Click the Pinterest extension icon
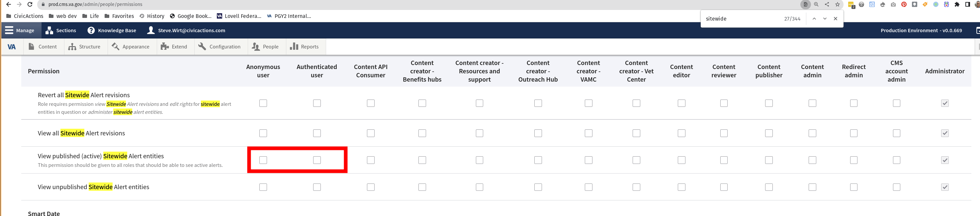980x216 pixels. point(904,5)
